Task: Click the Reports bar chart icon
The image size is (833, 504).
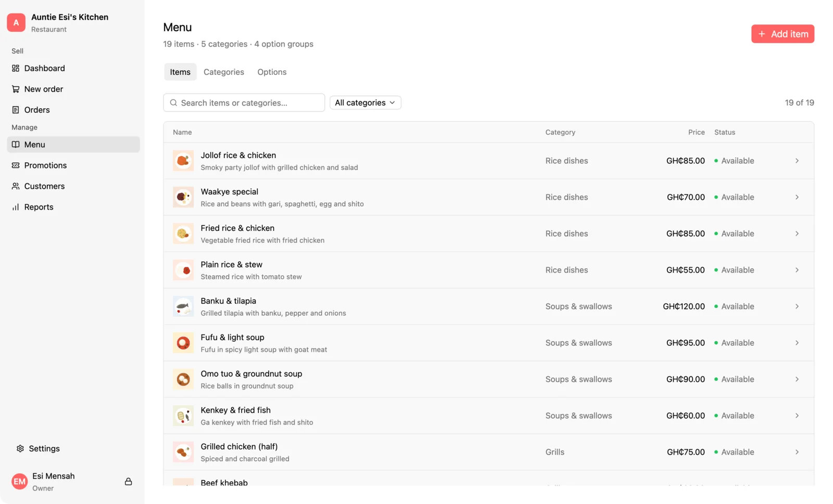Action: click(x=16, y=207)
